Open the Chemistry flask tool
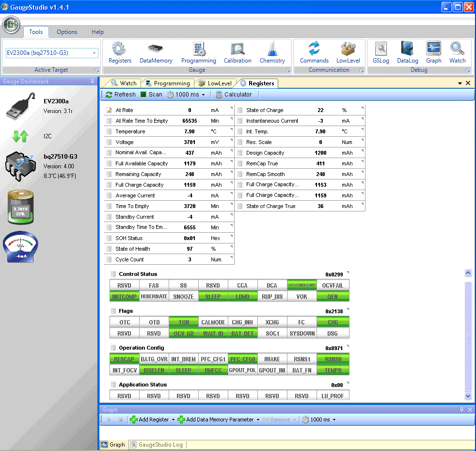Viewport: 476px width, 451px height. coord(272,53)
